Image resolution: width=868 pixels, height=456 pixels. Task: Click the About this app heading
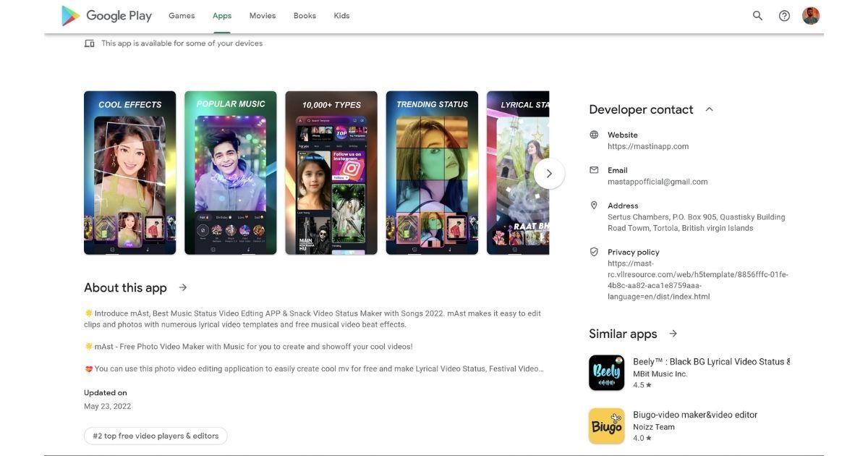click(x=125, y=287)
